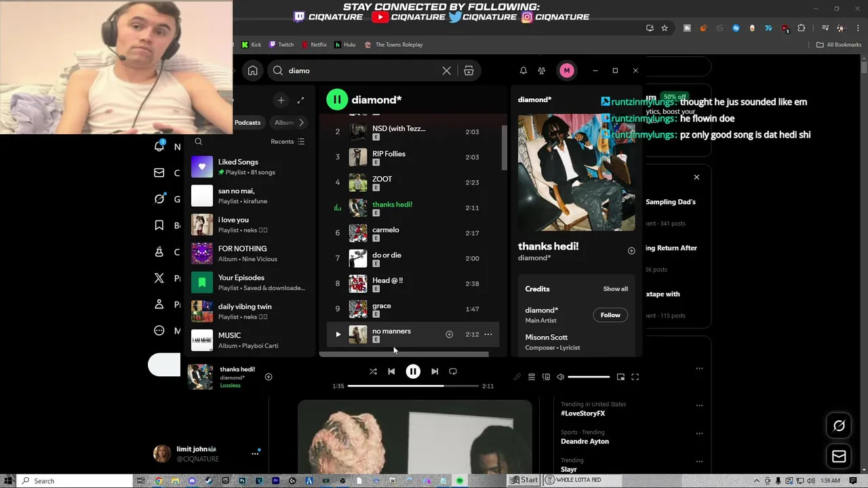This screenshot has width=868, height=488.
Task: Open Spotify Browse icon beside search
Action: click(469, 70)
